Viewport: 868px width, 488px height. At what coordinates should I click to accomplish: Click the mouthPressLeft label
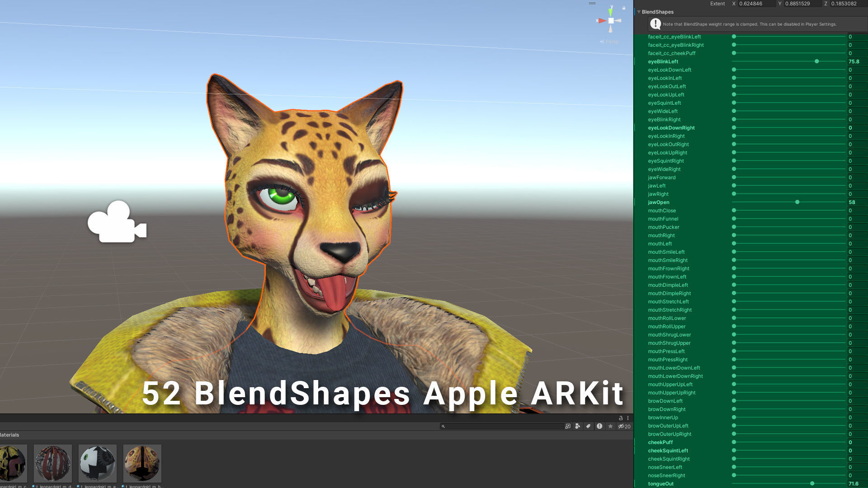click(x=666, y=352)
